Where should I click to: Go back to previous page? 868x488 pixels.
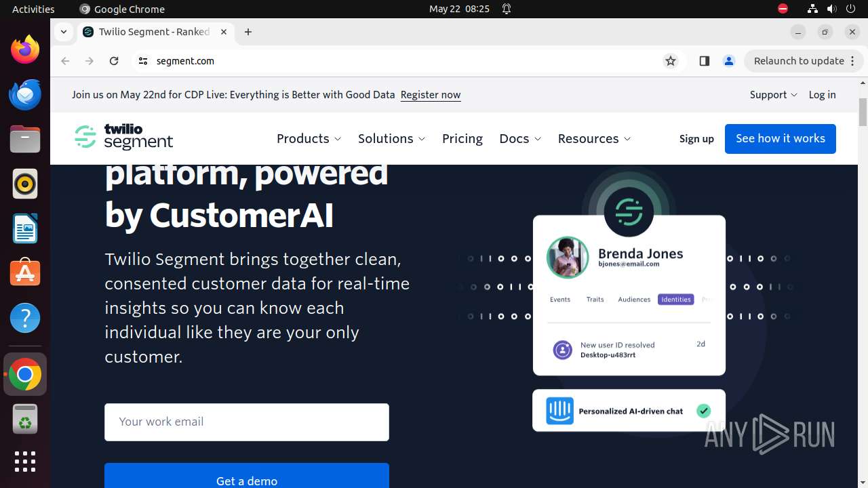65,61
